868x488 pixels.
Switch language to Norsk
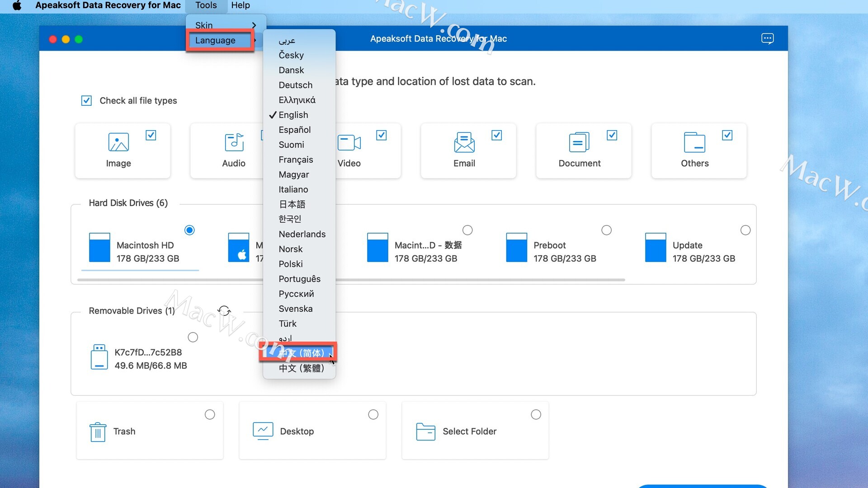click(299, 249)
